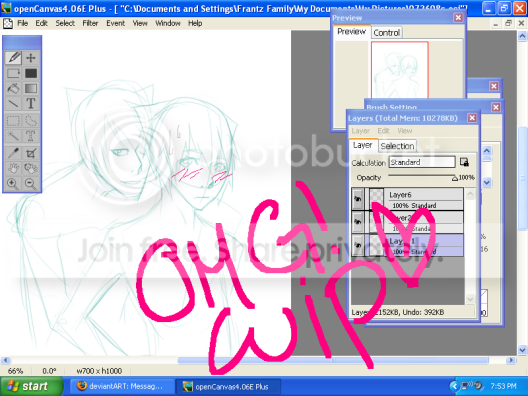
Task: Select the Text tool
Action: pyautogui.click(x=31, y=104)
